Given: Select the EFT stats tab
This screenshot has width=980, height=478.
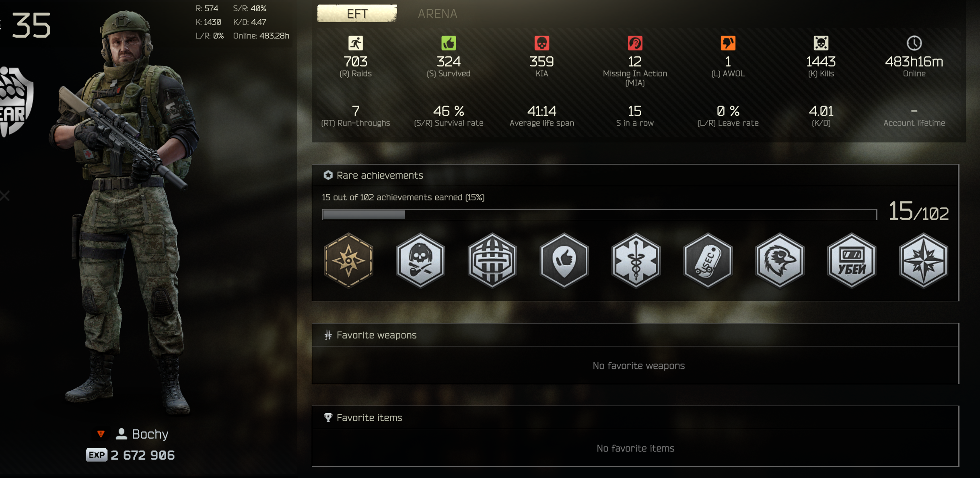Looking at the screenshot, I should [357, 13].
